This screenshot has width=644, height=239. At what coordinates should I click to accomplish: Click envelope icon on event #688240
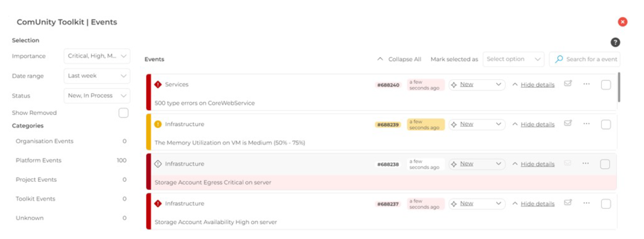pos(568,83)
